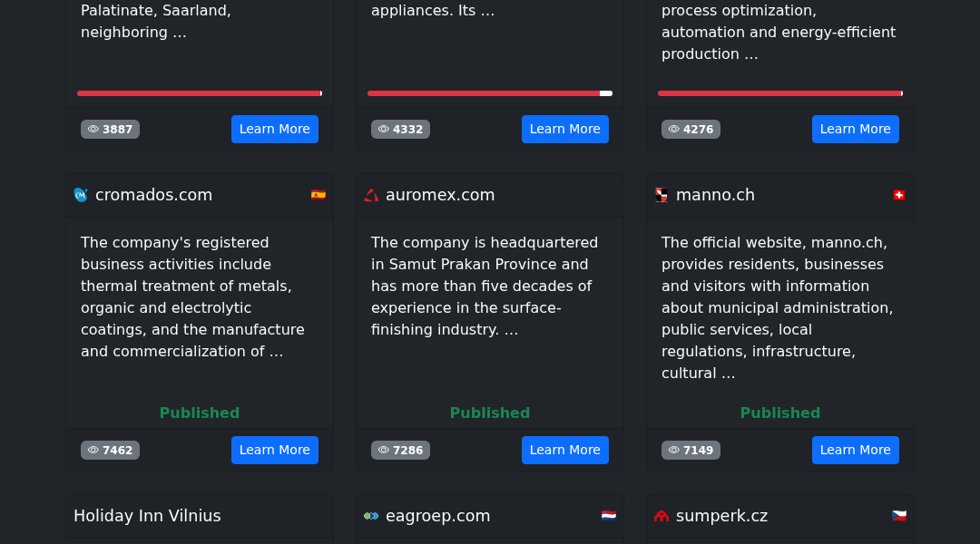This screenshot has width=980, height=544.
Task: Open Learn More for auromex.com
Action: [565, 451]
